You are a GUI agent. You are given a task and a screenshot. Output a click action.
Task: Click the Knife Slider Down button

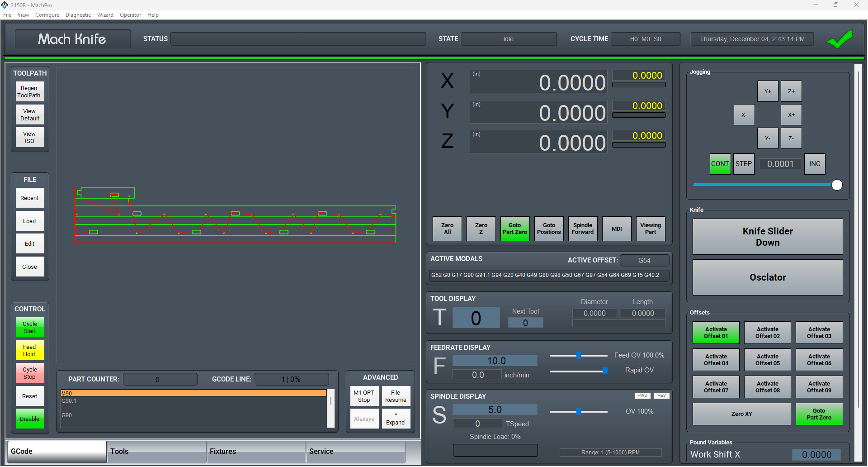click(x=767, y=237)
